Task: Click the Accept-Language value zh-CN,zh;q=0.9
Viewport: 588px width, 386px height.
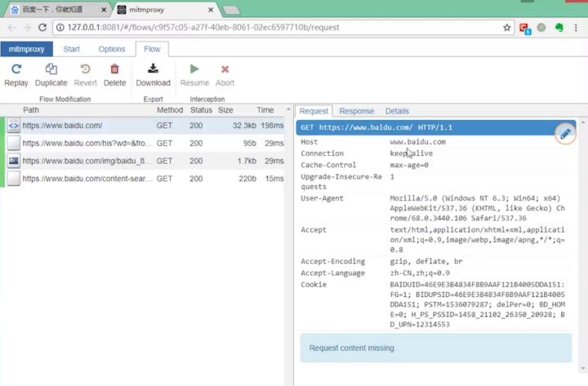Action: coord(420,273)
